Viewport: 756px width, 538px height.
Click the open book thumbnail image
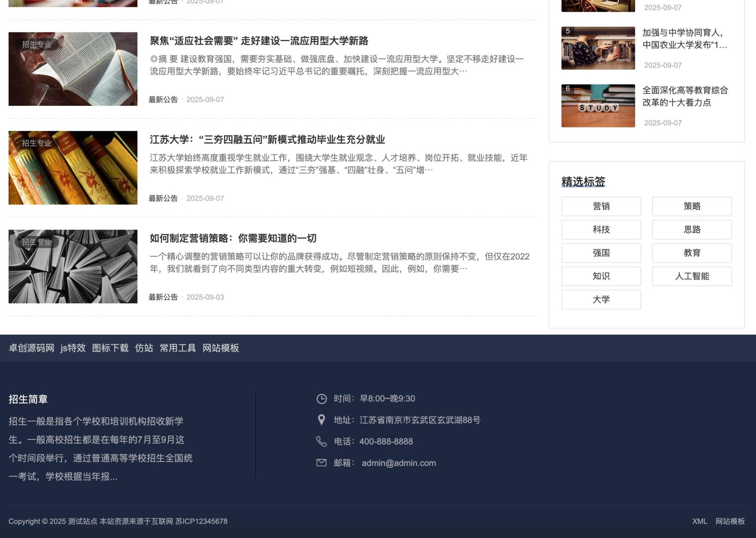click(x=73, y=69)
